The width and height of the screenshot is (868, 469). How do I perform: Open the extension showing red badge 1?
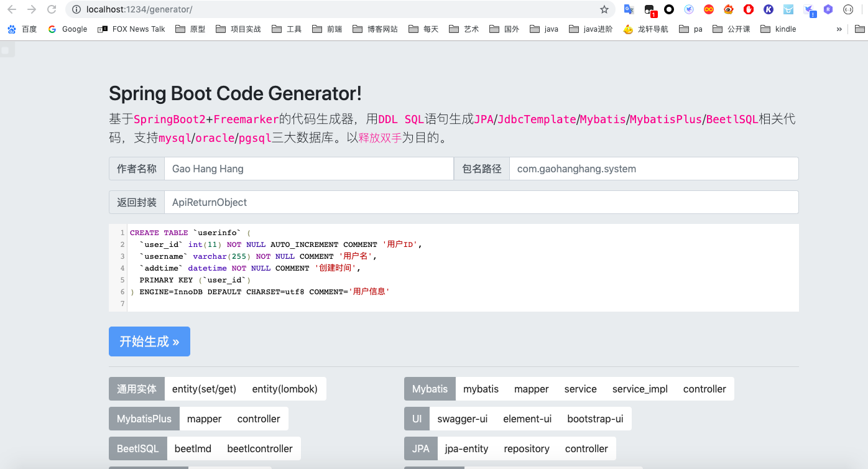[x=650, y=10]
